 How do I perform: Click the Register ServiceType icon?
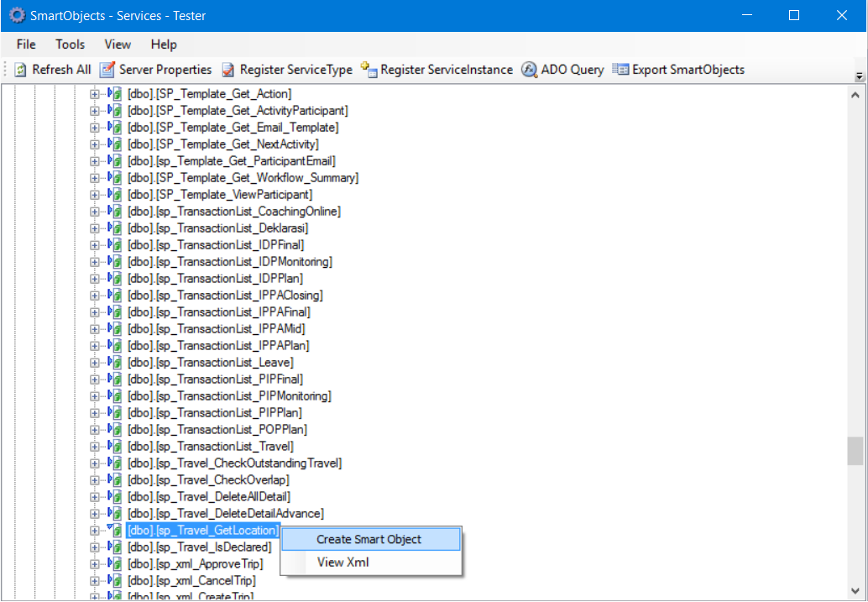coord(227,70)
